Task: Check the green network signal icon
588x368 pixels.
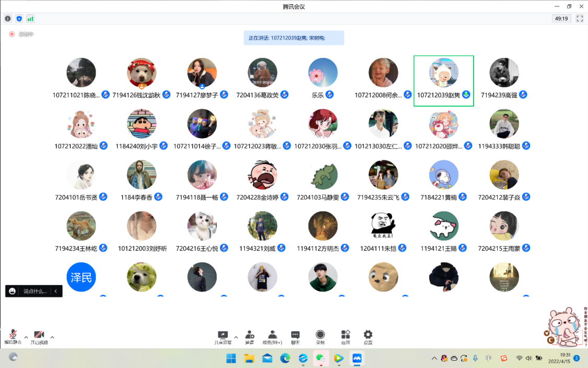Action: (30, 19)
